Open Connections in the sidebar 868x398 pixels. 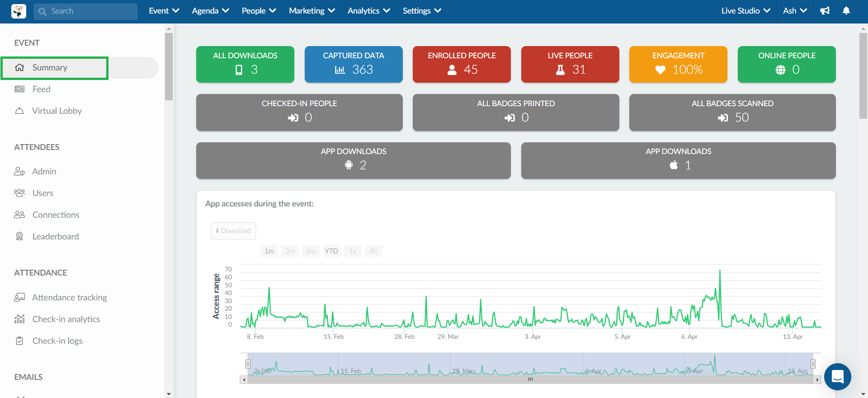(56, 215)
